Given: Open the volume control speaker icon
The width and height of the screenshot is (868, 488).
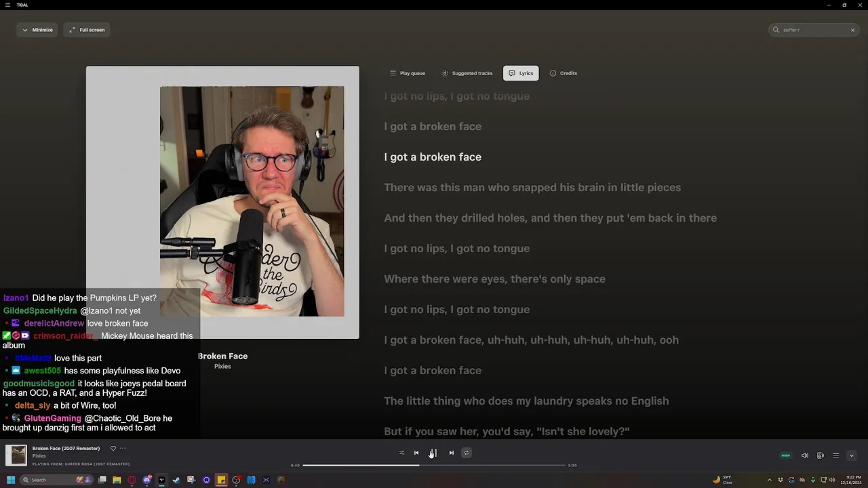Looking at the screenshot, I should point(805,455).
